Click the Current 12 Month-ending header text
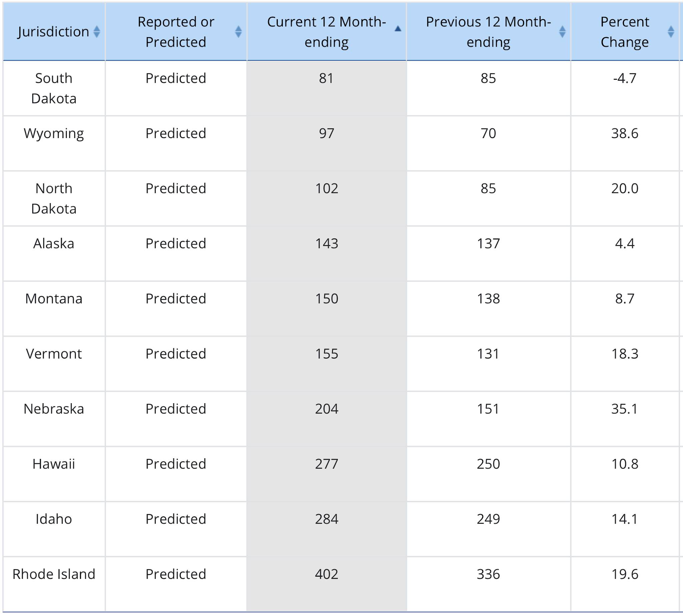The image size is (683, 616). (x=326, y=32)
